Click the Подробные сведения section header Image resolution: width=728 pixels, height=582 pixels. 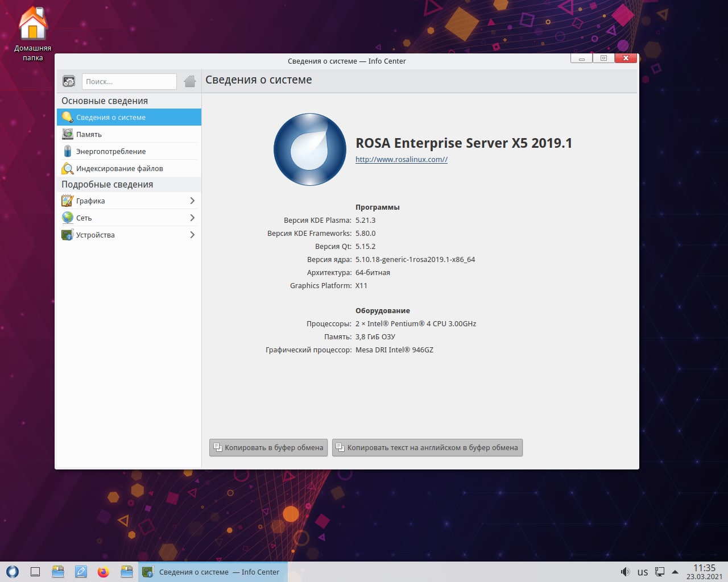click(x=107, y=184)
